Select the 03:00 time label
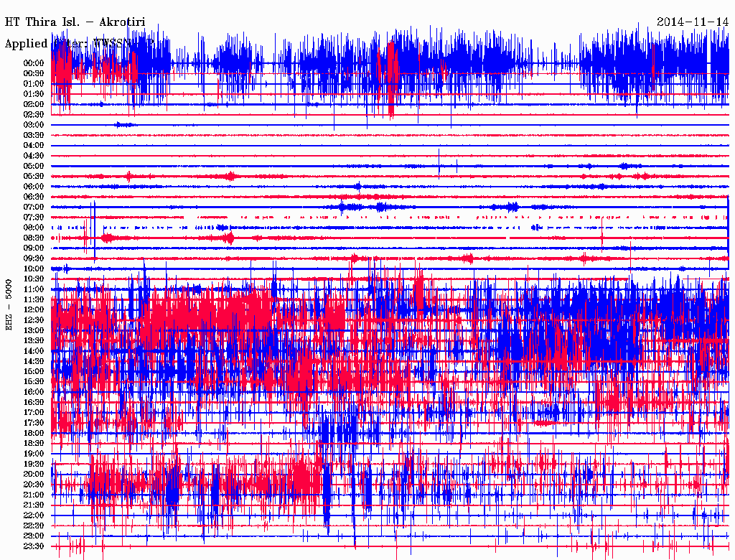The image size is (735, 560). (x=33, y=125)
